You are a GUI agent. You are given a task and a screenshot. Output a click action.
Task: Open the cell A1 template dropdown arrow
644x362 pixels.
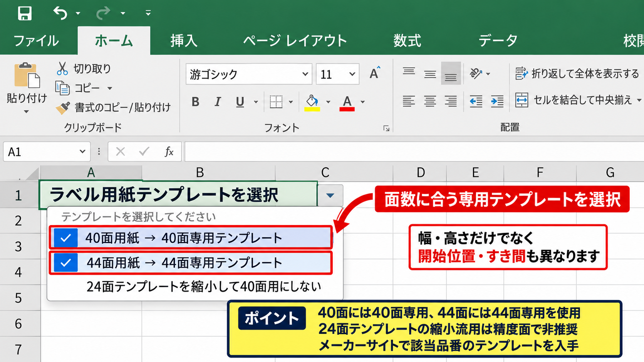330,195
